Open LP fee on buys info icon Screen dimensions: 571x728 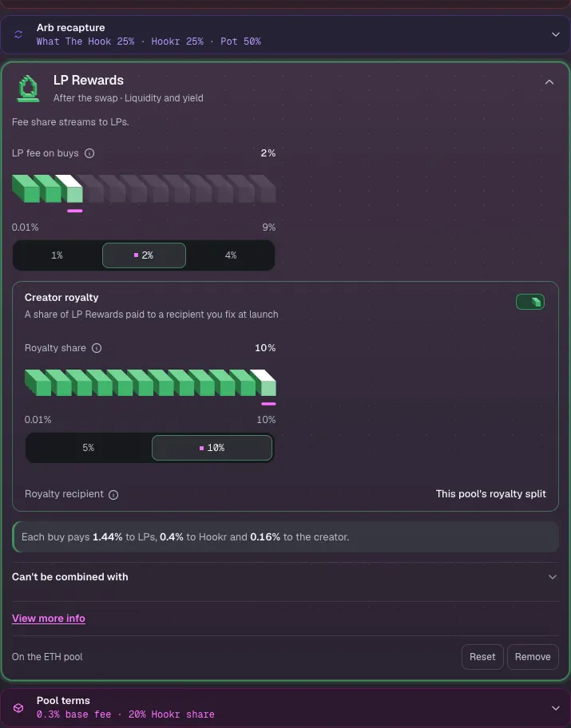pos(89,153)
